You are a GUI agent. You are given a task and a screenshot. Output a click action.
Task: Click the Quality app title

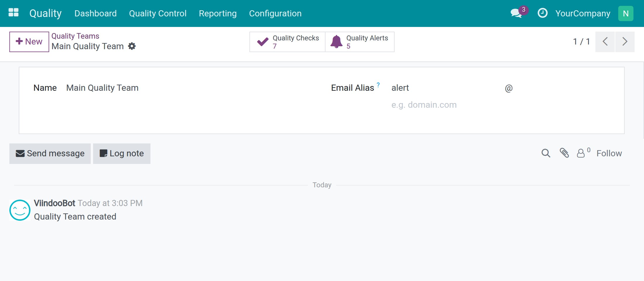point(46,13)
